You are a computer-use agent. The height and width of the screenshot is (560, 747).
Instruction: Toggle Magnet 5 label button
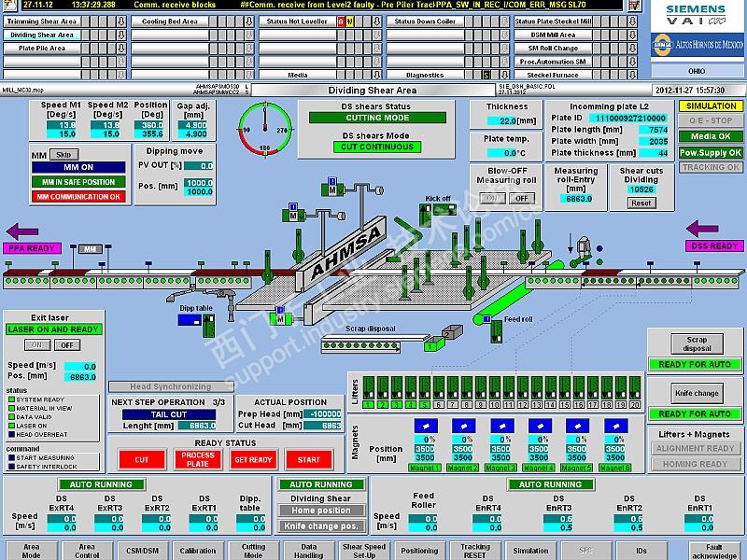(576, 469)
